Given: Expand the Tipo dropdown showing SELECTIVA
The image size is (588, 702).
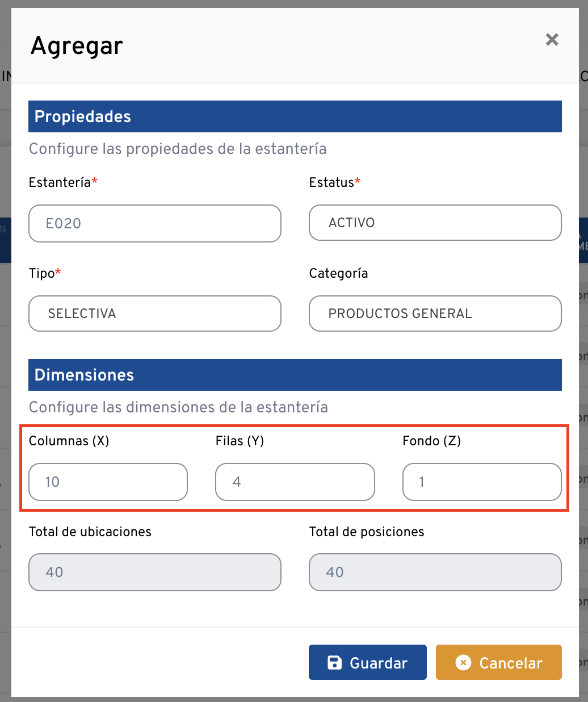Looking at the screenshot, I should coord(154,314).
